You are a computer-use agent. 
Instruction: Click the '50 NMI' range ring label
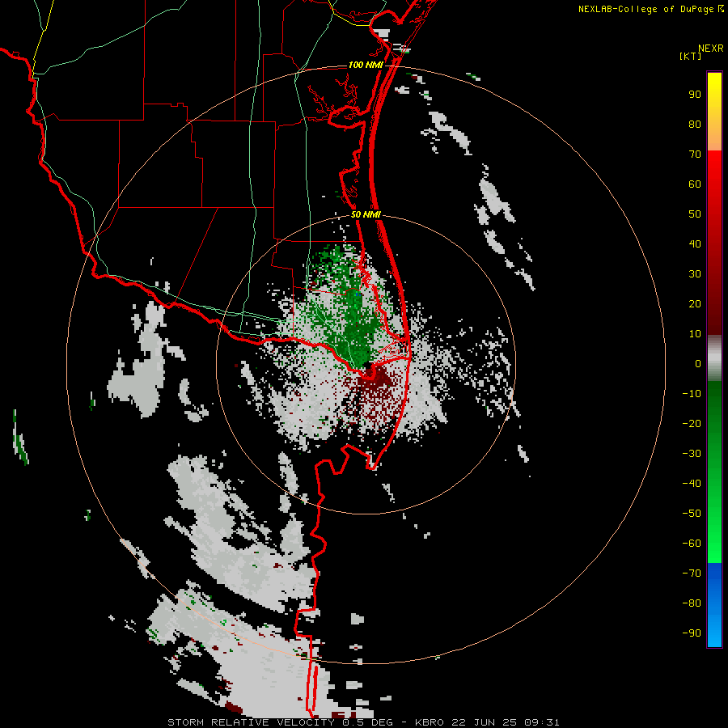click(366, 214)
